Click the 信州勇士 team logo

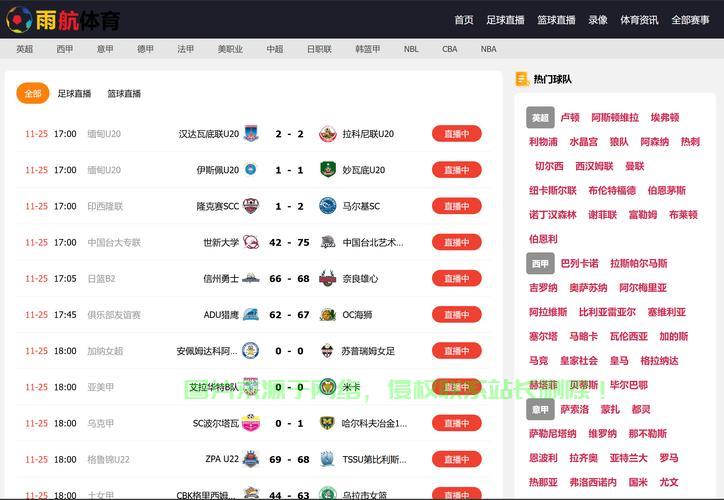(x=251, y=278)
